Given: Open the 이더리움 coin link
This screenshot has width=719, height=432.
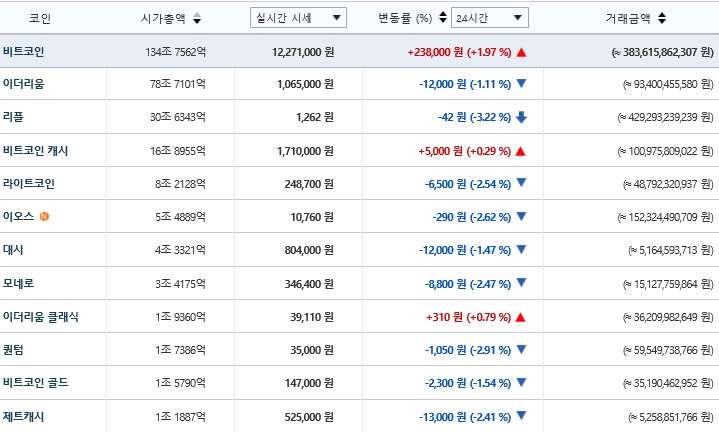Looking at the screenshot, I should pyautogui.click(x=23, y=84).
